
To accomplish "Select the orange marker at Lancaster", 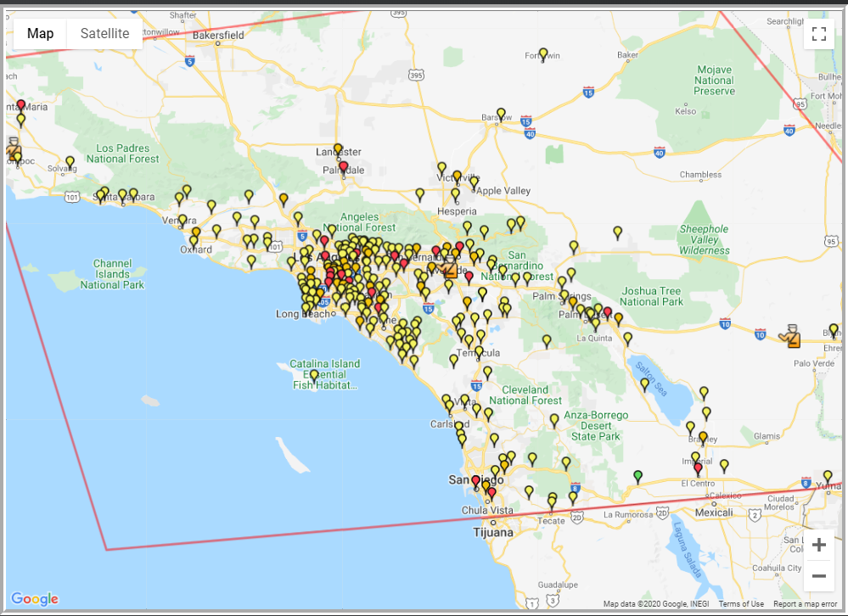I will coord(338,150).
